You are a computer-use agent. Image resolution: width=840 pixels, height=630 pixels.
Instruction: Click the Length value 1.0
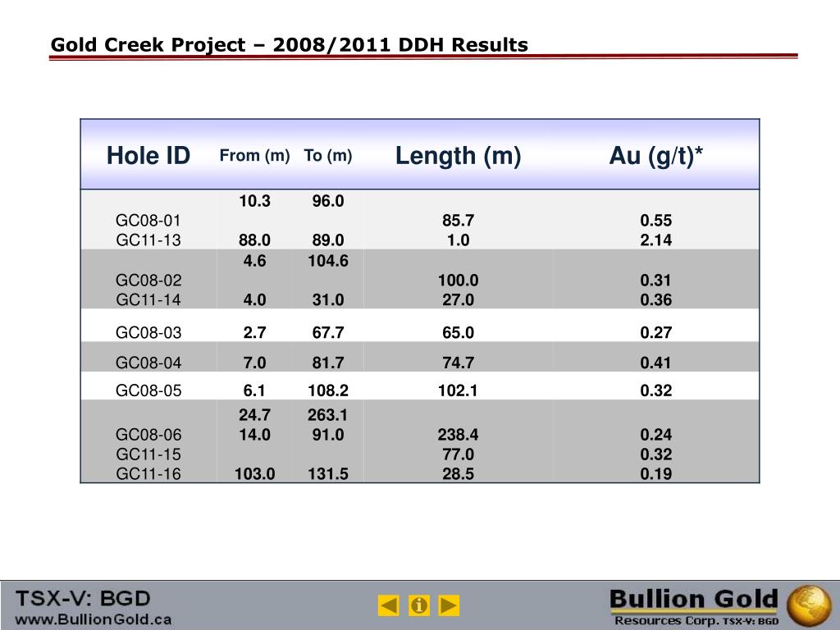[458, 240]
